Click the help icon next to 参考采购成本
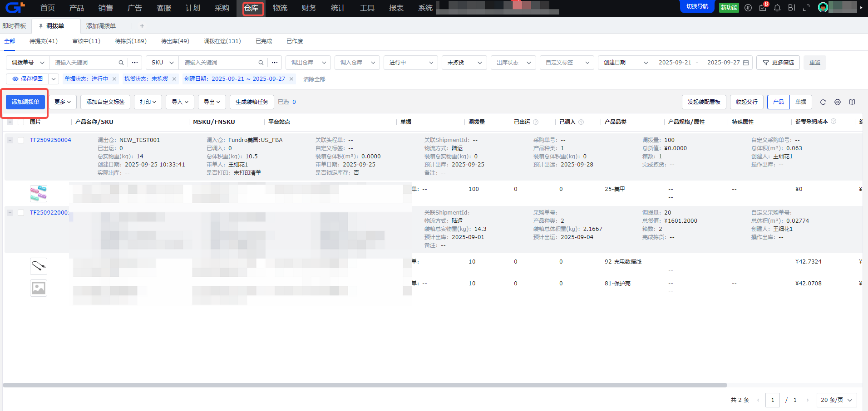The image size is (868, 411). [833, 122]
